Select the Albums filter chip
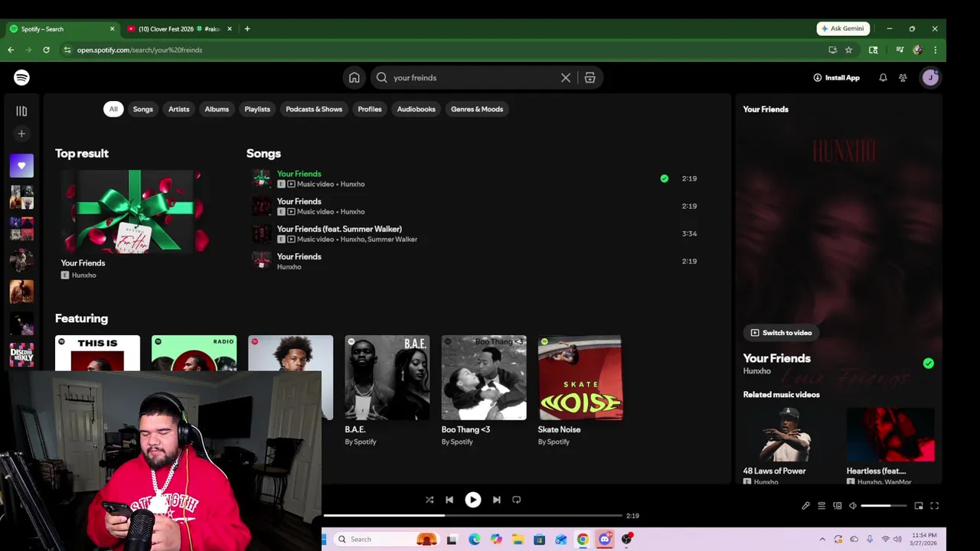 tap(217, 109)
